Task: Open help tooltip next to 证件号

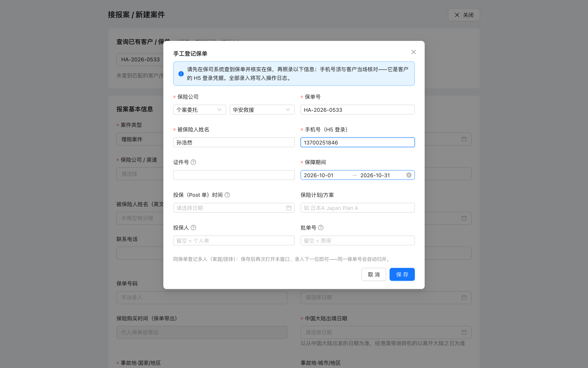Action: point(193,162)
